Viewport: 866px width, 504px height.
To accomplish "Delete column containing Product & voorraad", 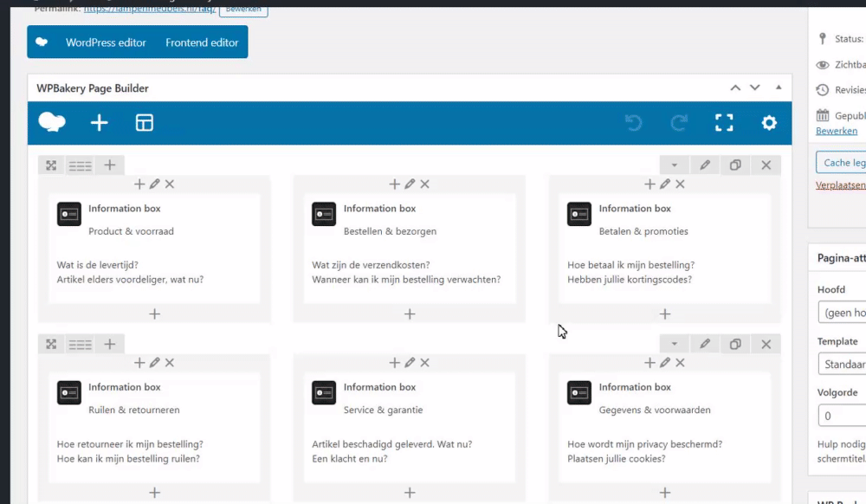I will [x=170, y=184].
